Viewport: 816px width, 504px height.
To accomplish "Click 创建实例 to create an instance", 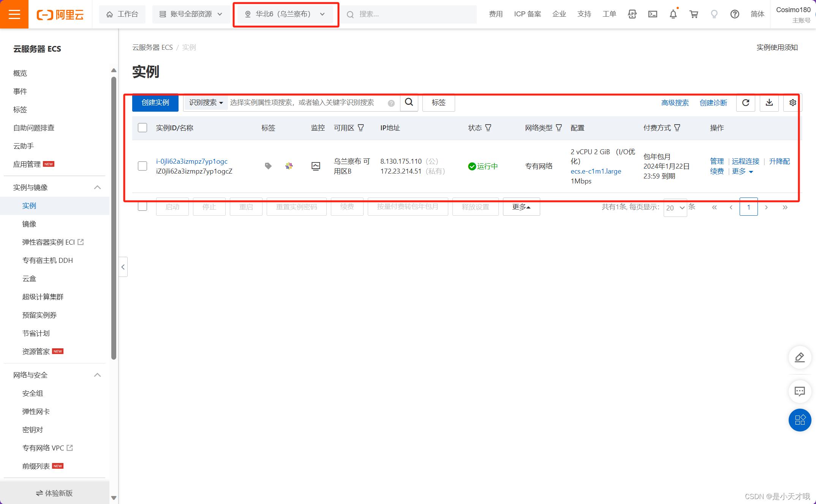I will (155, 103).
